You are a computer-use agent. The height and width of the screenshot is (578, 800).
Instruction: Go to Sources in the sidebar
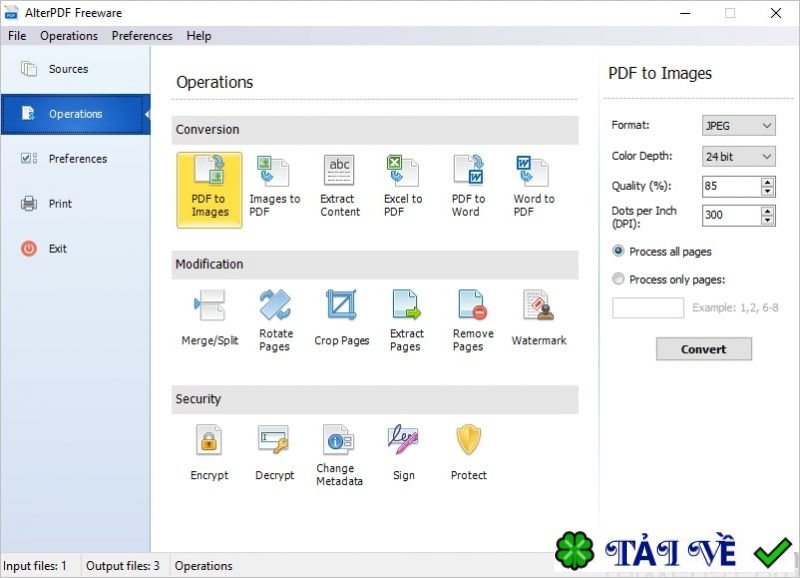click(76, 69)
